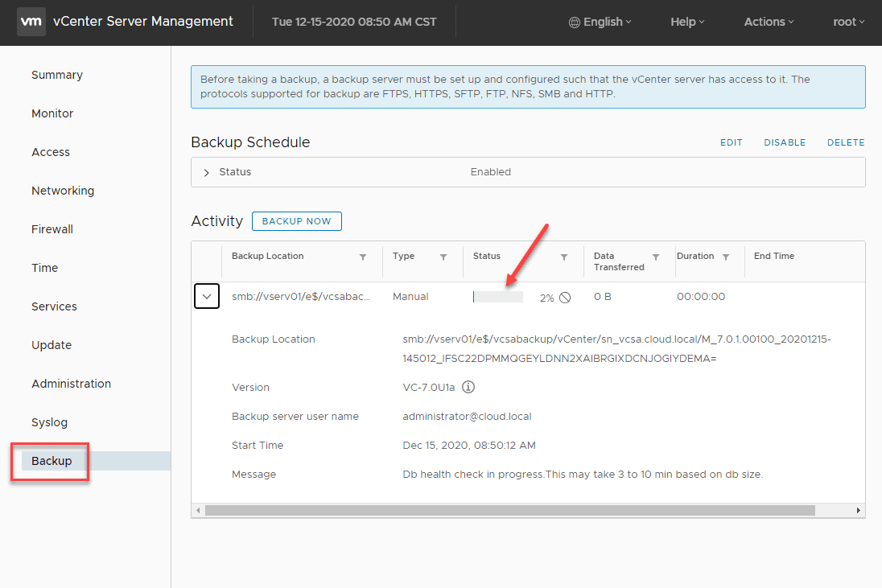This screenshot has width=882, height=588.
Task: Open the version info icon next to VC-7.0U1a
Action: pyautogui.click(x=468, y=387)
